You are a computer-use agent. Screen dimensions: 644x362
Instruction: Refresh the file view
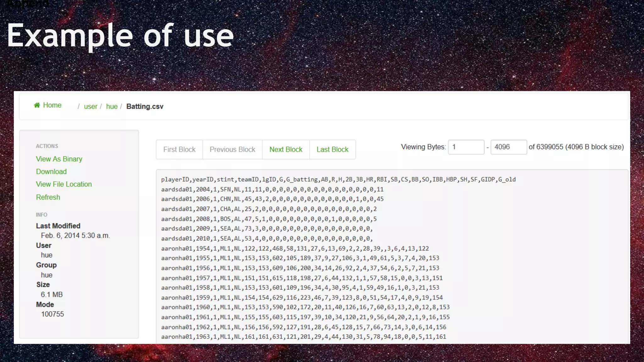(x=48, y=197)
